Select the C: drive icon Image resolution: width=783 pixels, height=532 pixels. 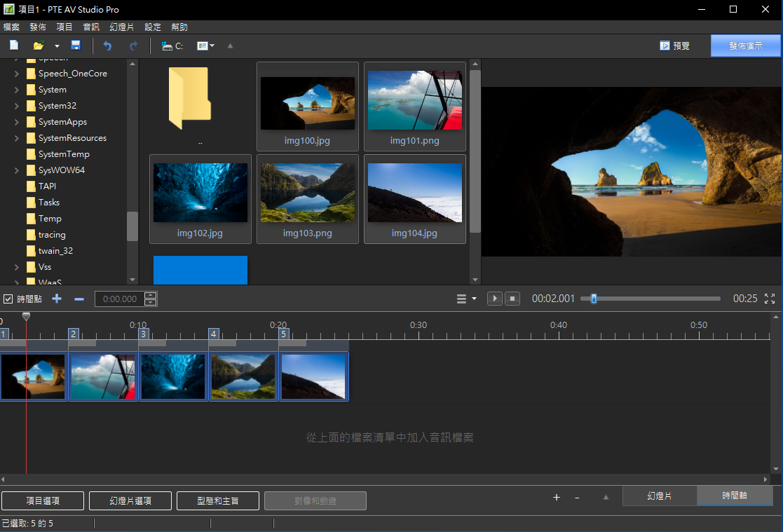pos(172,46)
